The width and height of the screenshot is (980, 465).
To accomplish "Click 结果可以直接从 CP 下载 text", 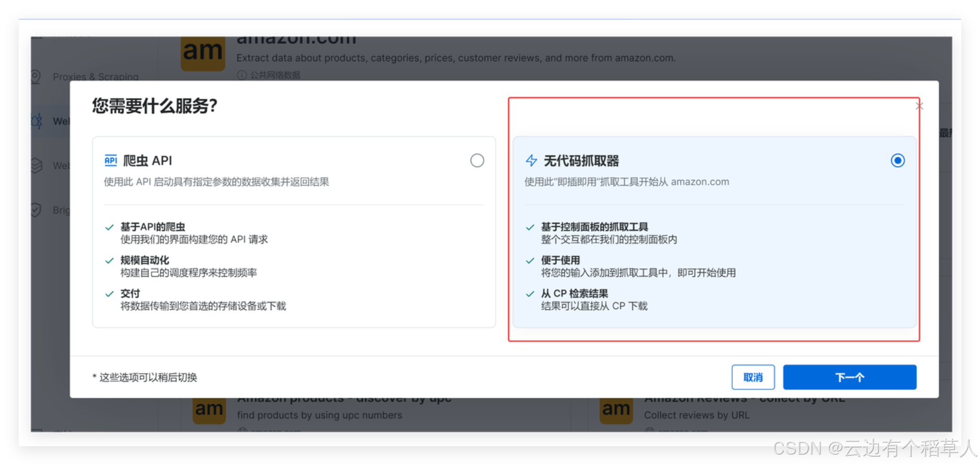I will point(594,307).
